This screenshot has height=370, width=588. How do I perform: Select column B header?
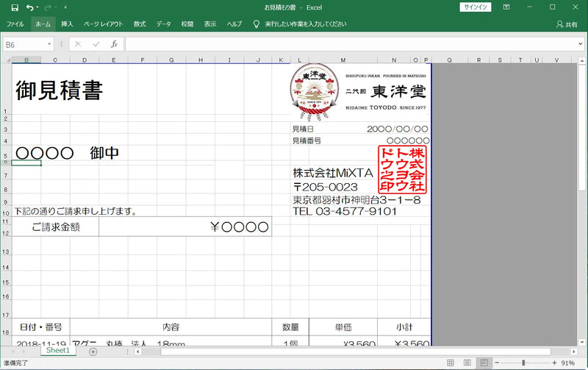(x=26, y=60)
